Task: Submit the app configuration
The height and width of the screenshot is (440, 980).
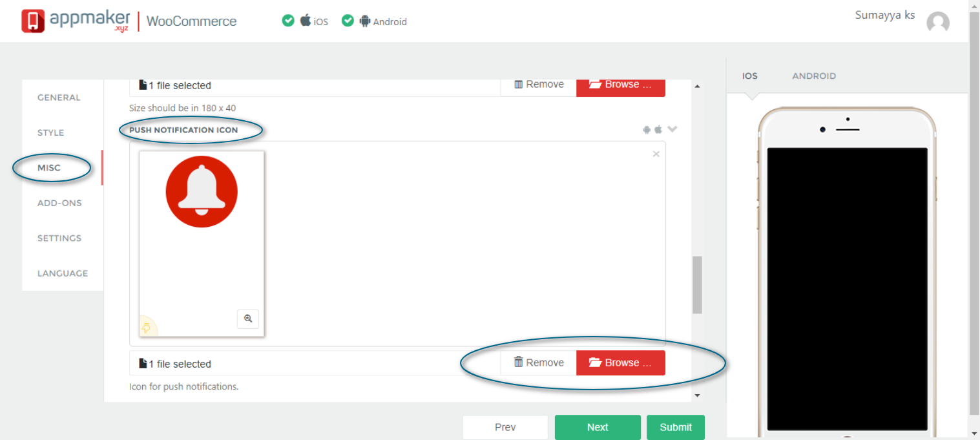Action: (676, 427)
